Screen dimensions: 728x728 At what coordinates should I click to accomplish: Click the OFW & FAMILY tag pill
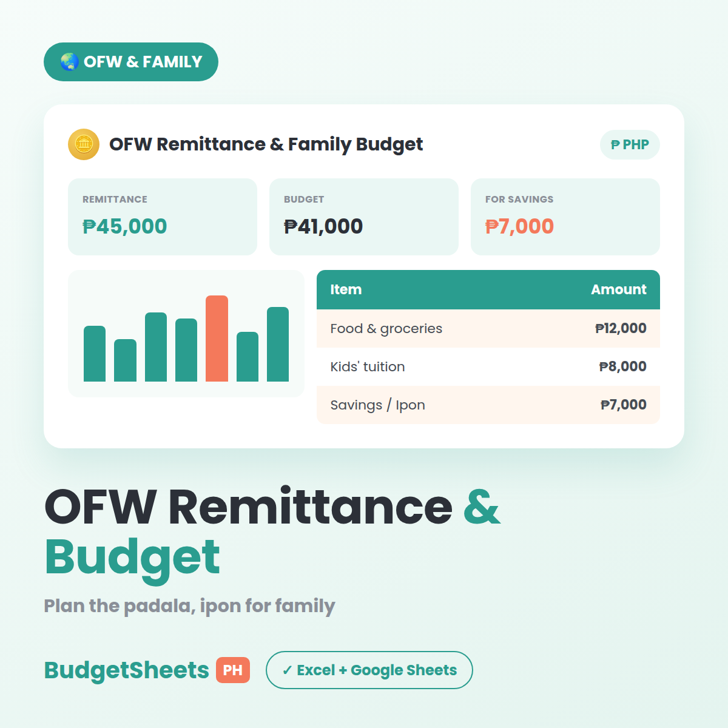pos(131,62)
